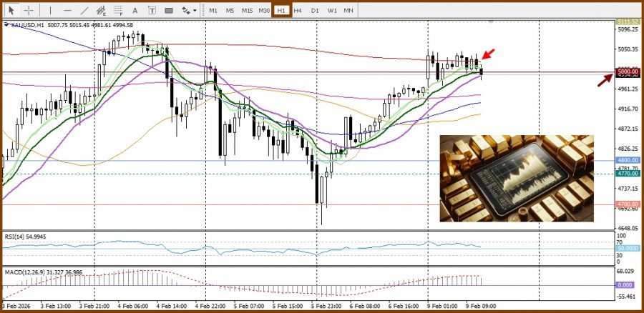The width and height of the screenshot is (644, 313).
Task: Switch to D1 daily timeframe
Action: [315, 10]
